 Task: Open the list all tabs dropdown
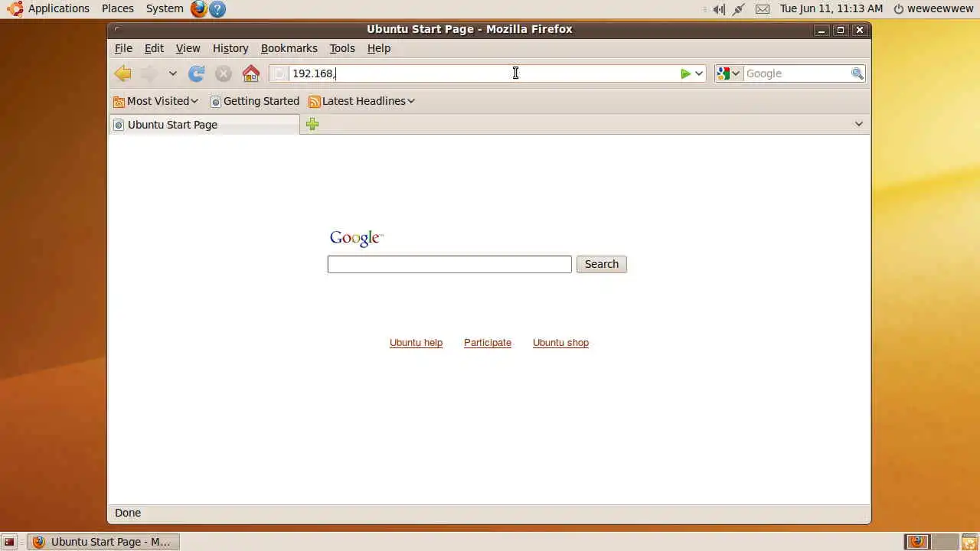click(x=858, y=124)
